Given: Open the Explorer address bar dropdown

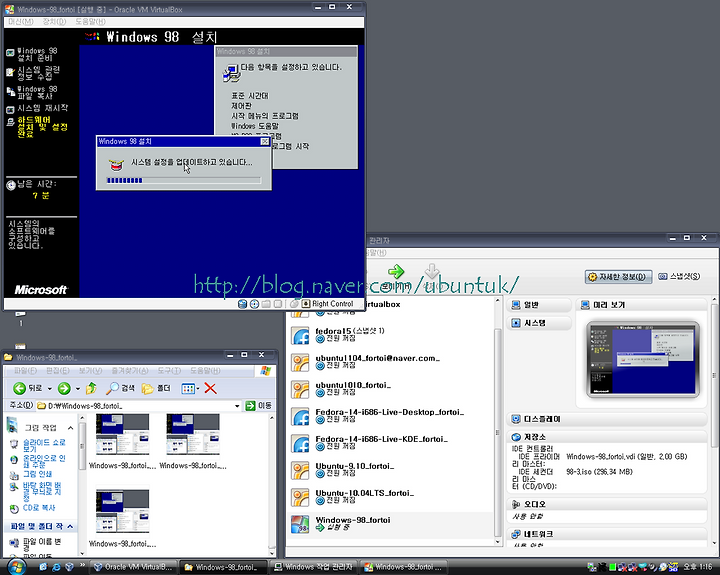Looking at the screenshot, I should pyautogui.click(x=237, y=406).
